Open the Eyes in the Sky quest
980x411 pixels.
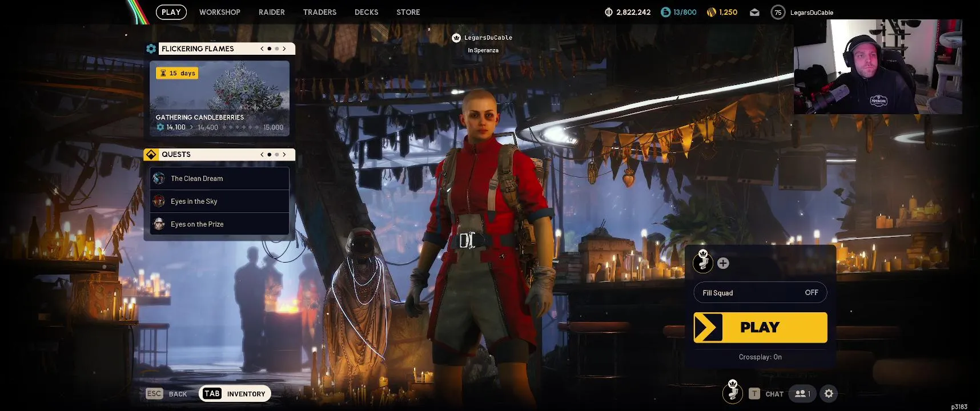tap(219, 201)
